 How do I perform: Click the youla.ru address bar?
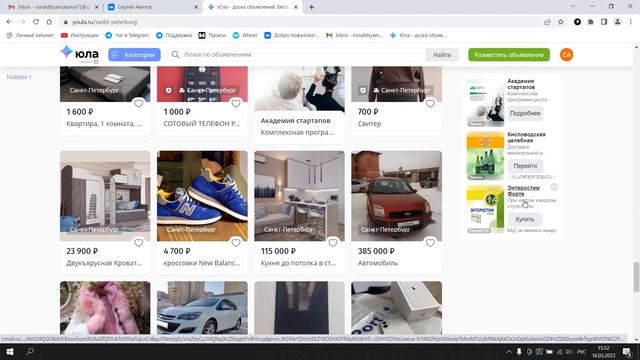point(302,22)
